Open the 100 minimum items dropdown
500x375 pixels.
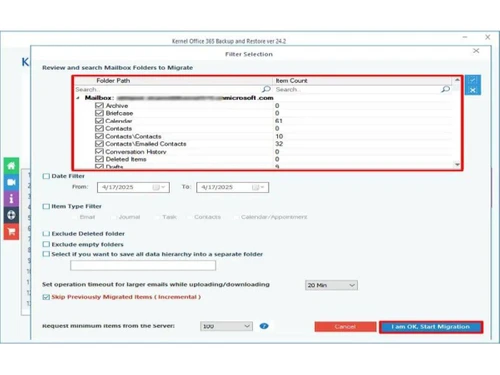click(x=226, y=326)
